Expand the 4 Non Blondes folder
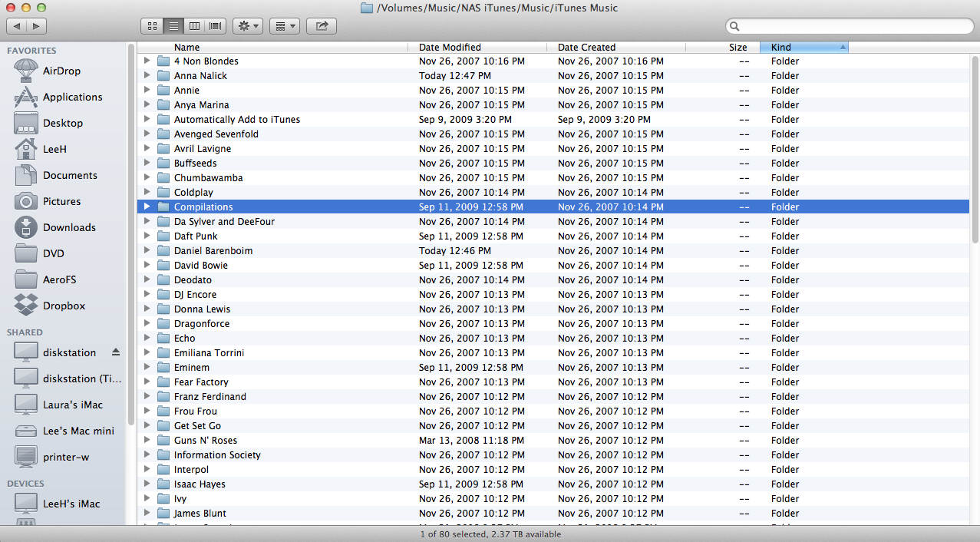The height and width of the screenshot is (542, 980). tap(147, 61)
